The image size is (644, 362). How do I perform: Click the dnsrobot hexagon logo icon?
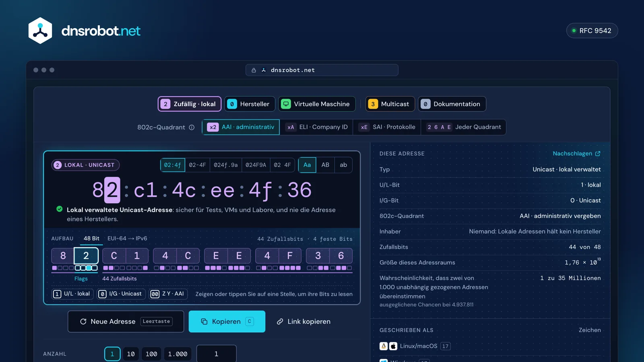click(x=40, y=31)
